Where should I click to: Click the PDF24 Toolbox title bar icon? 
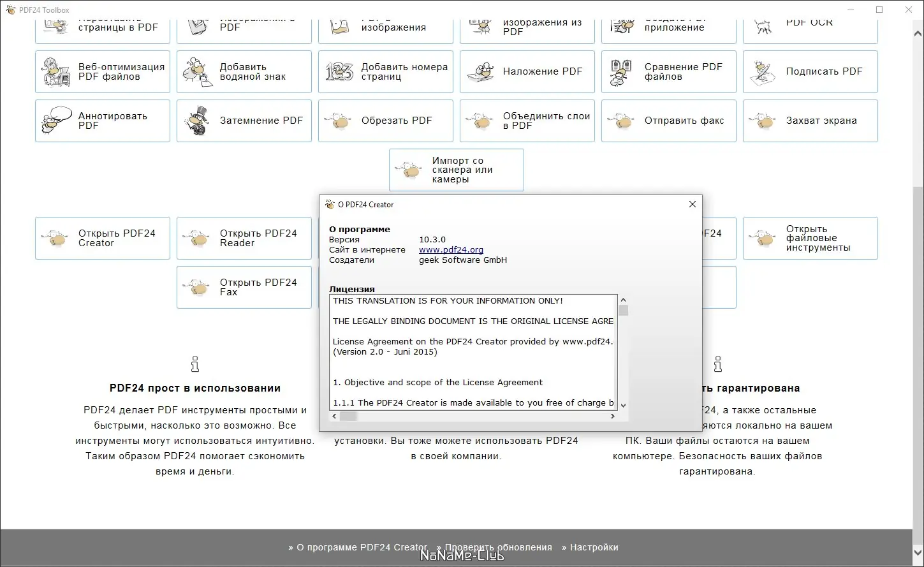10,10
